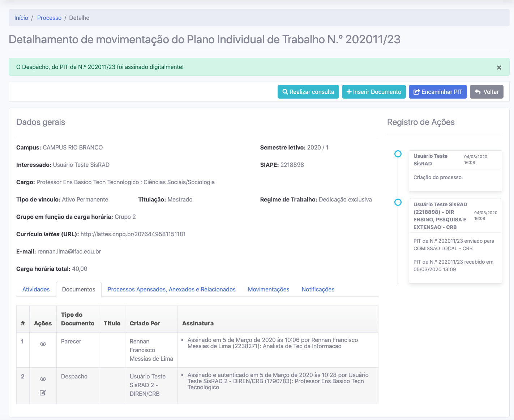Open the Movimentações tab
The height and width of the screenshot is (420, 514).
(269, 289)
